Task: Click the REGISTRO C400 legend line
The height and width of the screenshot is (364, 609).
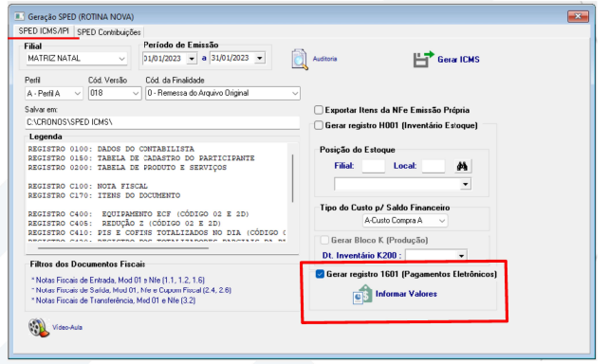Action: 138,214
